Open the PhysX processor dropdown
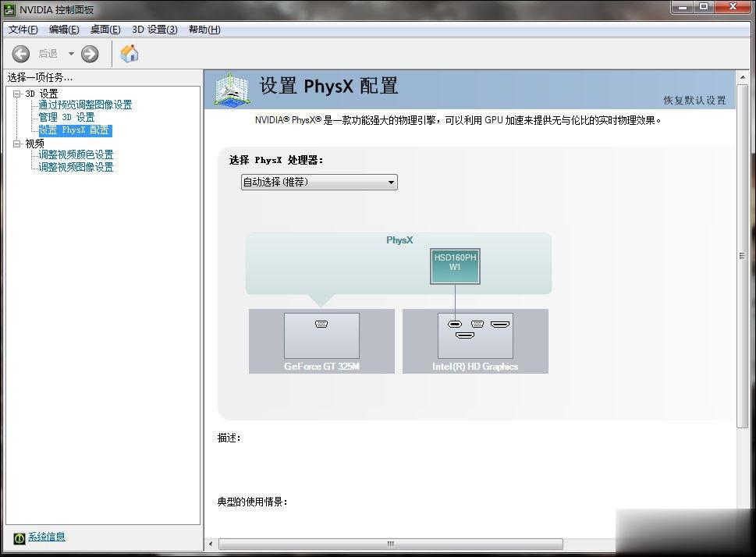The height and width of the screenshot is (557, 756). pyautogui.click(x=319, y=183)
